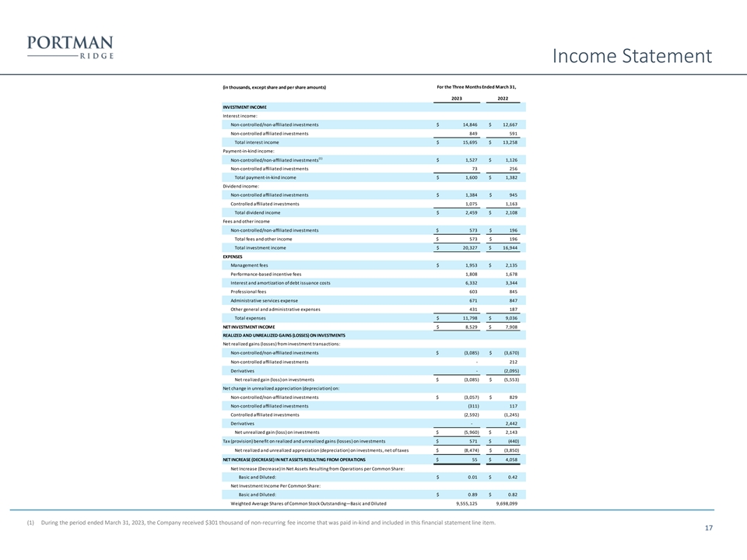This screenshot has height=560, width=747.
Task: Click the EXPENSES section heading
Action: click(233, 256)
